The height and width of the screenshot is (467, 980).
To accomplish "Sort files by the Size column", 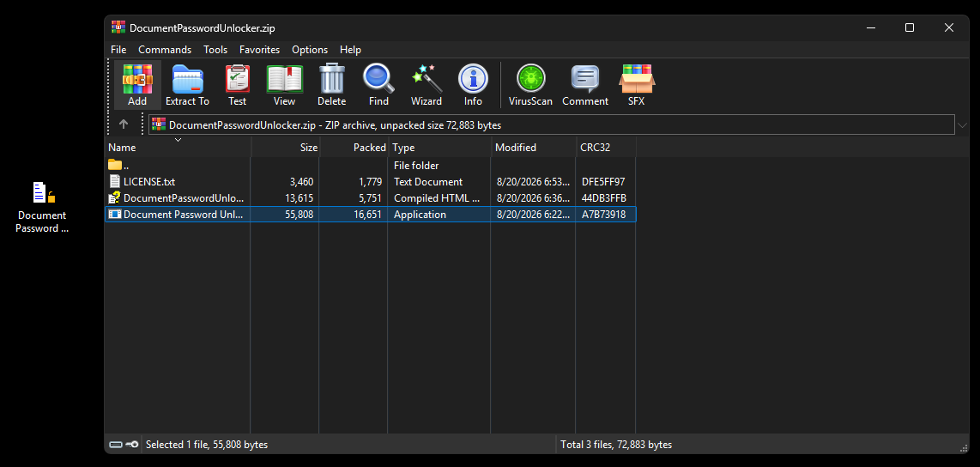I will coord(285,148).
